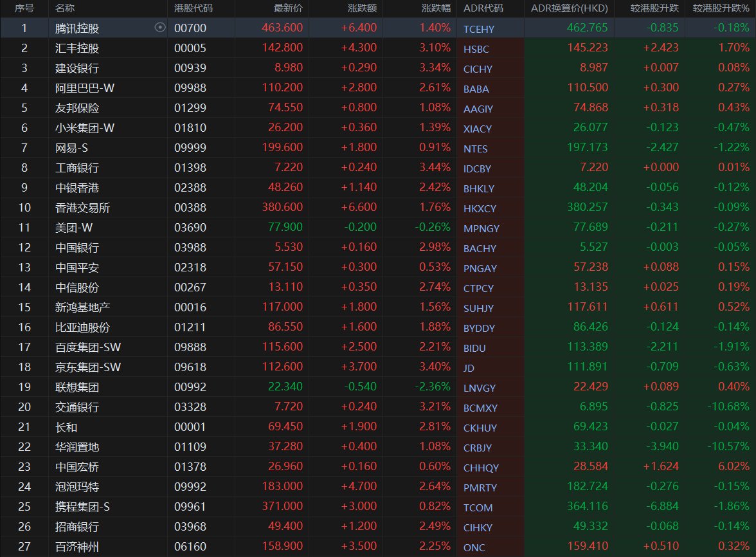Click the MPNGY ADR code

481,228
